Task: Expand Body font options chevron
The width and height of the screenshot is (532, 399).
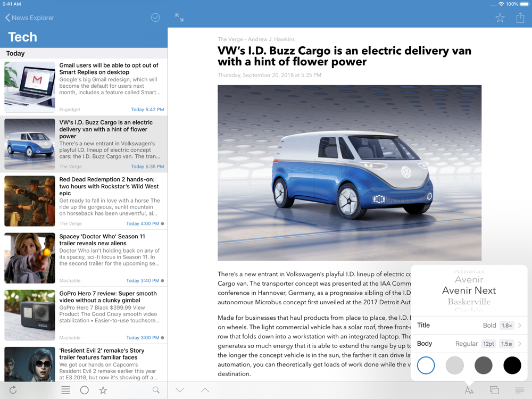Action: pyautogui.click(x=520, y=344)
